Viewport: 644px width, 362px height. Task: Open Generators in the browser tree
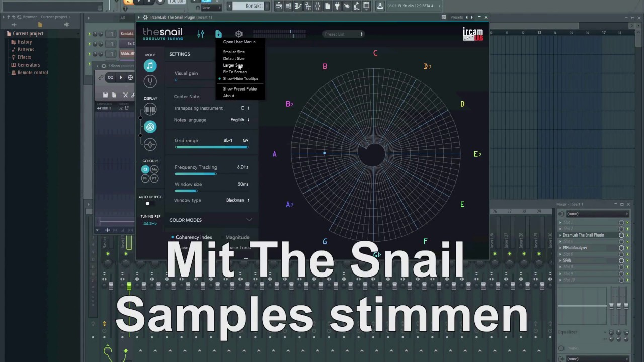(29, 65)
